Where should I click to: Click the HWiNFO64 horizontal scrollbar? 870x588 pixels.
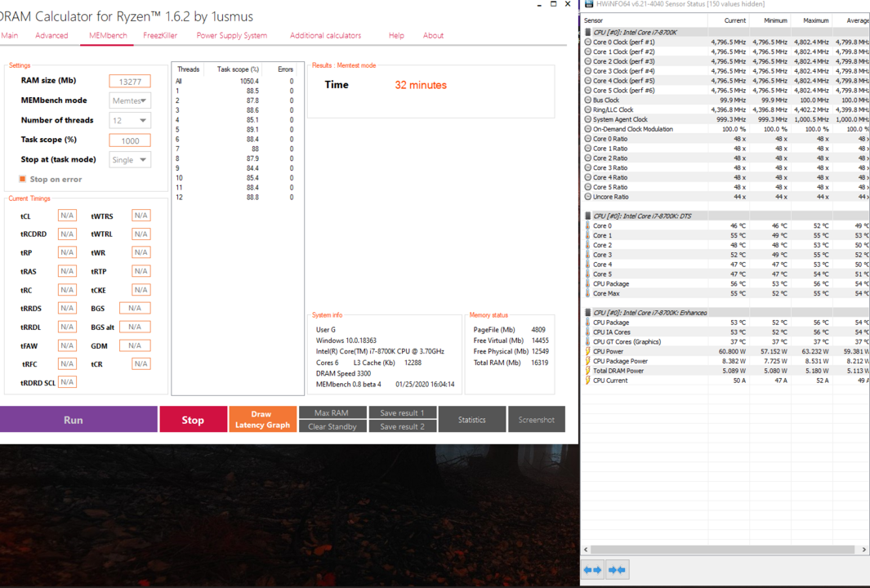point(722,549)
